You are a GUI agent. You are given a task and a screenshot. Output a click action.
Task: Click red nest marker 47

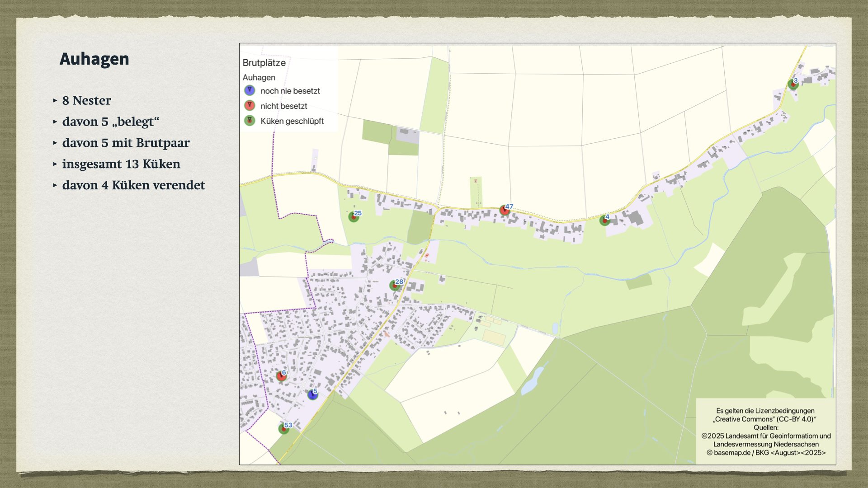tap(505, 210)
